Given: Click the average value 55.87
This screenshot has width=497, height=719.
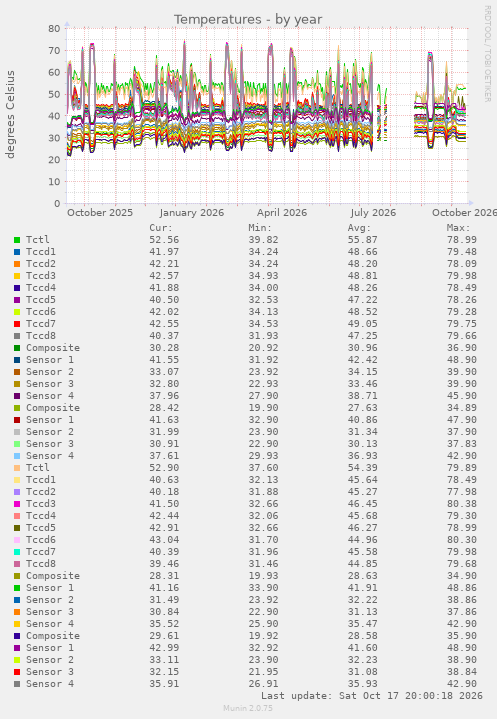Looking at the screenshot, I should tap(363, 240).
